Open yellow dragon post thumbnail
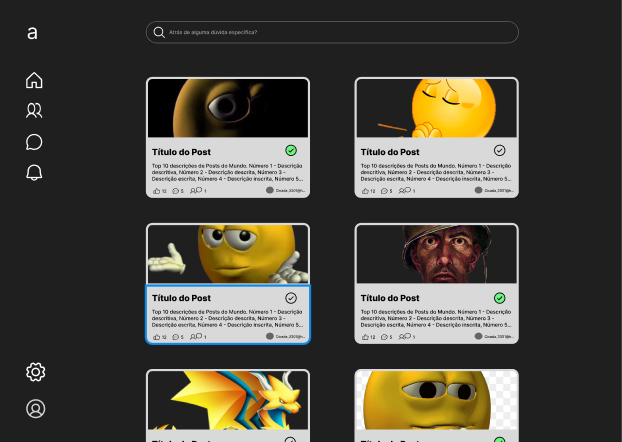622x442 pixels. point(228,400)
